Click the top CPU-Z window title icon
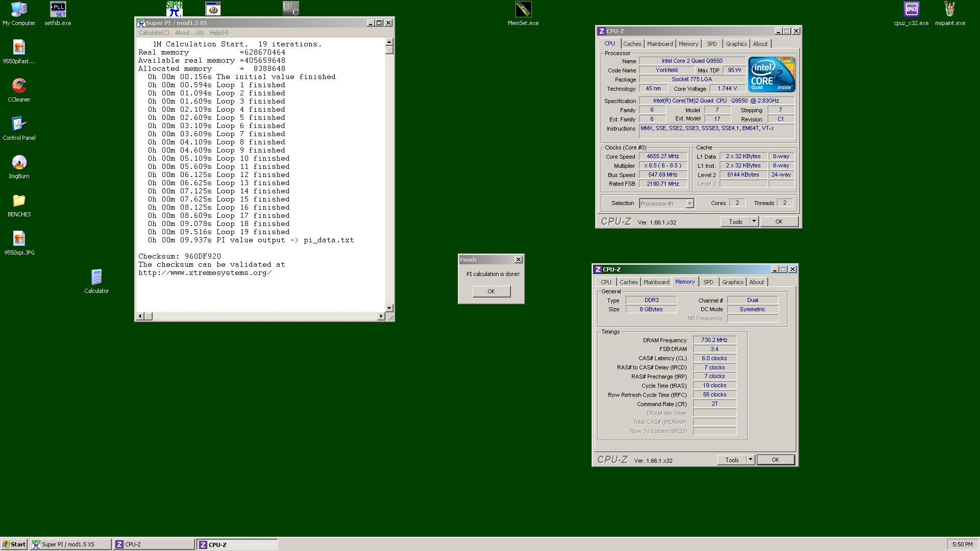The width and height of the screenshot is (980, 551). pos(602,31)
